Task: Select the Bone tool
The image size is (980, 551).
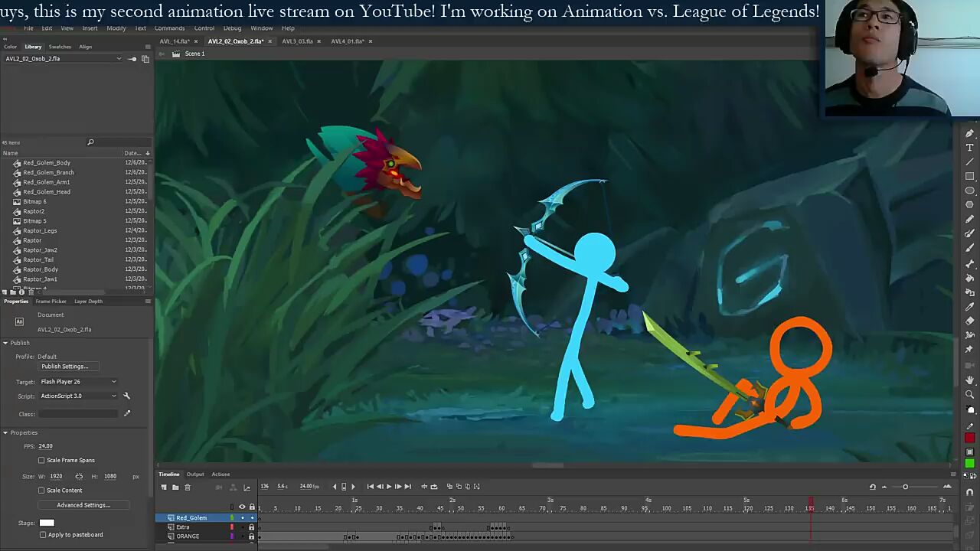Action: (x=969, y=263)
